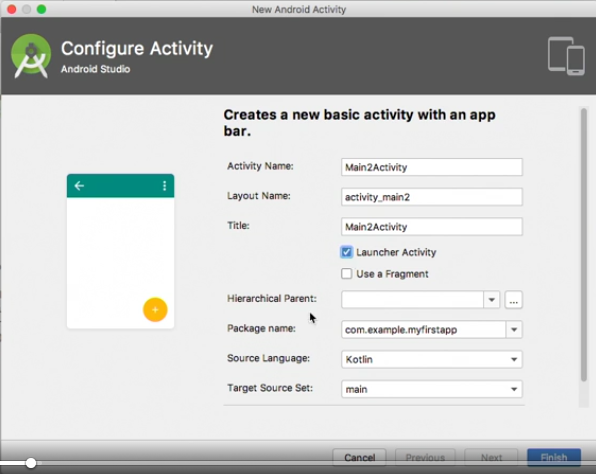Click the 'Configure Activity' heading text
Viewport: 596px width, 474px height.
137,49
